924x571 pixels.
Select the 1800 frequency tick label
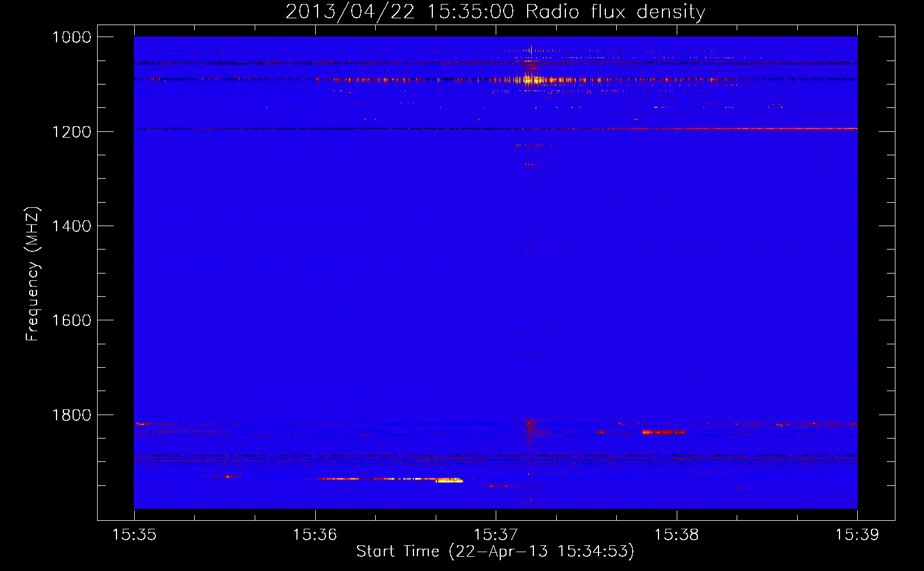[72, 415]
